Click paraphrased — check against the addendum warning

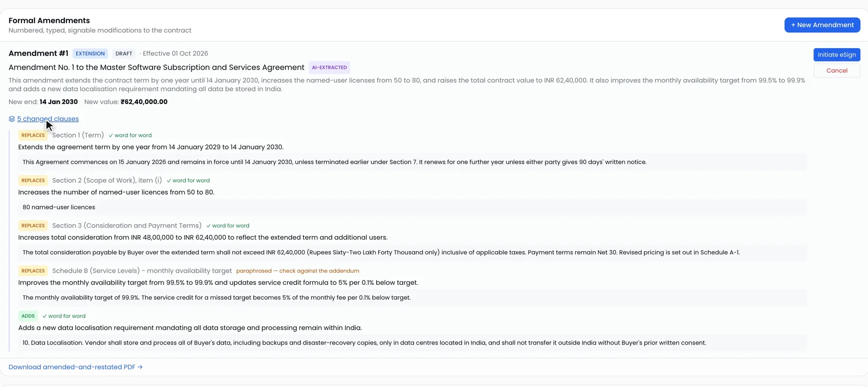(x=298, y=271)
